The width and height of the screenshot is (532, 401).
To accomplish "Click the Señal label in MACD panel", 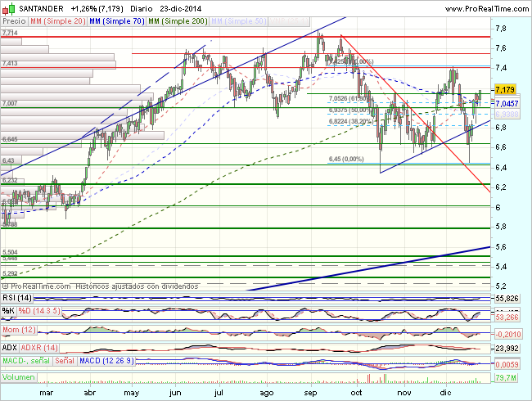I will pyautogui.click(x=65, y=361).
